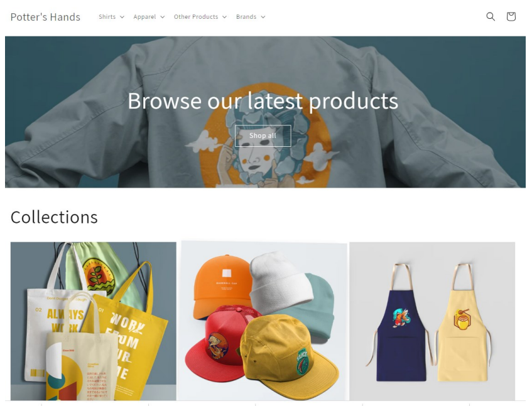The image size is (532, 406).
Task: Click the Shop all button
Action: click(263, 136)
